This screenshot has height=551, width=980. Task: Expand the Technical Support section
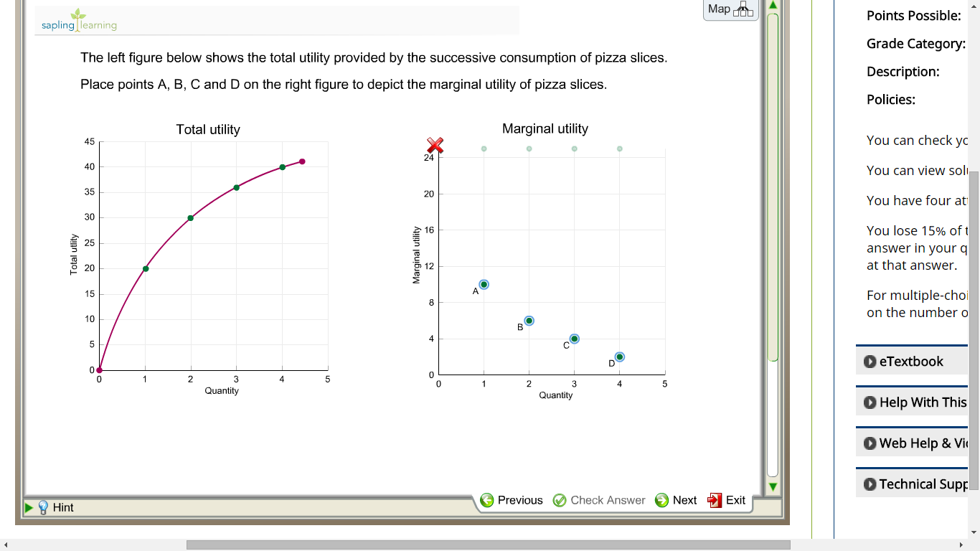(x=915, y=484)
